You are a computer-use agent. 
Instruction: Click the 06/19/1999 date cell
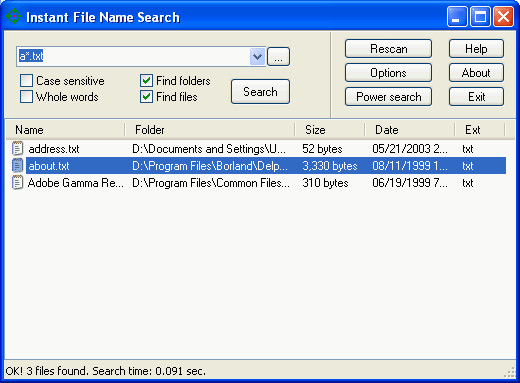click(410, 183)
